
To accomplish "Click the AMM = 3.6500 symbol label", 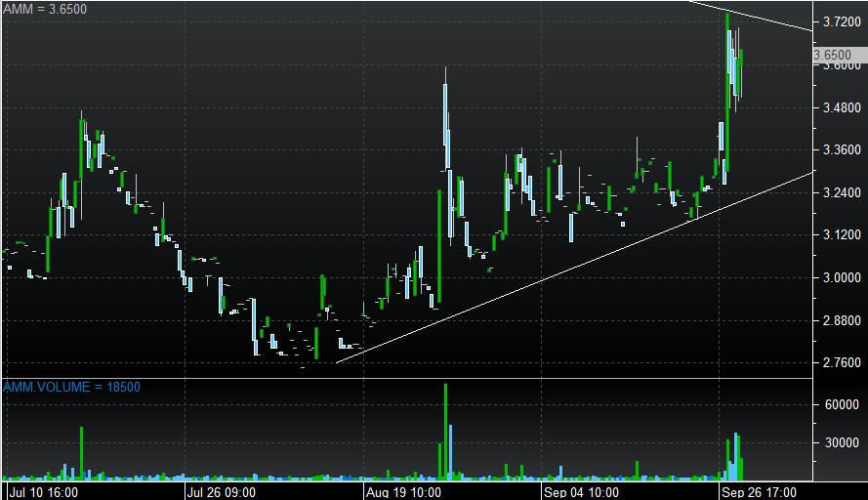I will click(x=45, y=9).
